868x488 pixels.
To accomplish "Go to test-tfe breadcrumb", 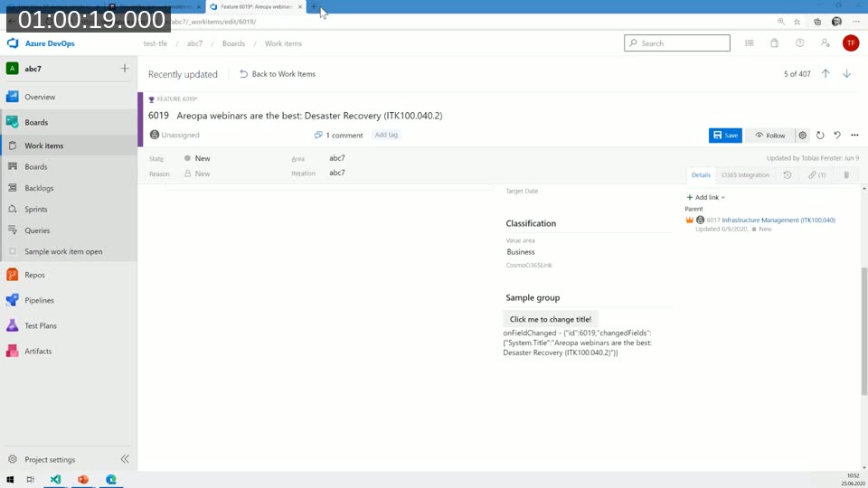I will coord(155,43).
